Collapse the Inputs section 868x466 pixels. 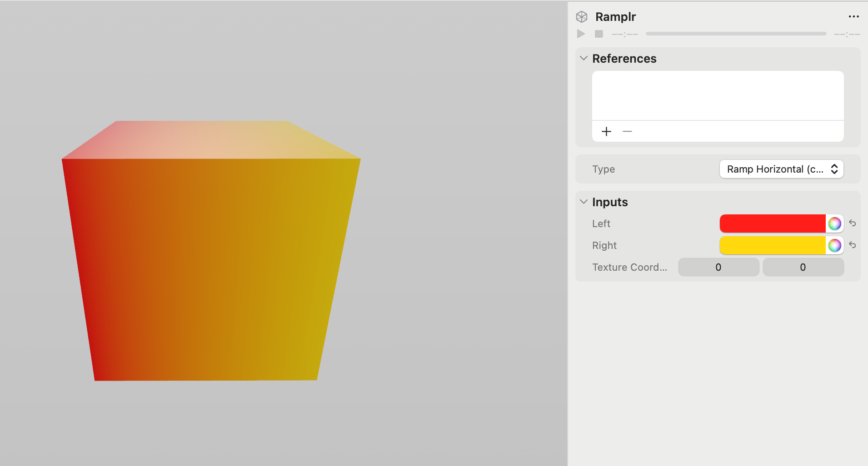tap(584, 202)
